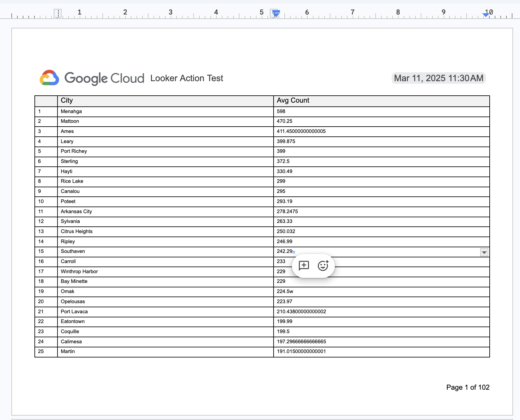Click the Bay Minette city cell

(x=165, y=281)
